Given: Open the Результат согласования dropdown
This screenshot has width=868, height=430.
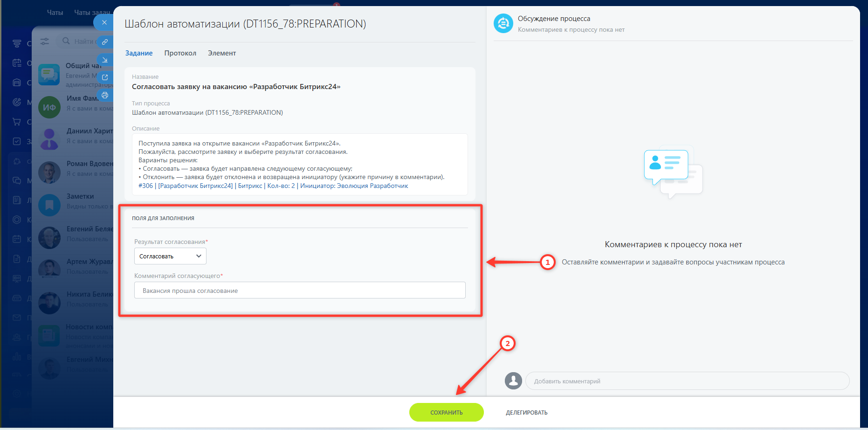Looking at the screenshot, I should (x=170, y=256).
